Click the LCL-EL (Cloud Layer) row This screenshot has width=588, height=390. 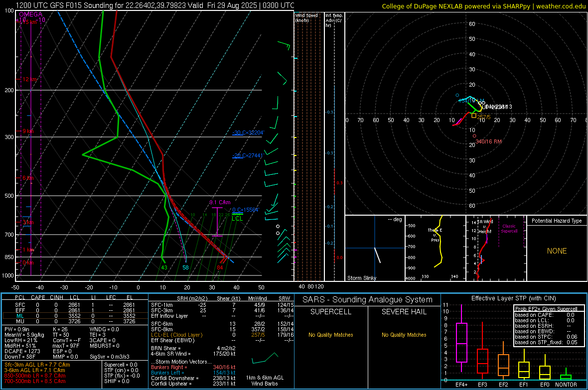click(222, 335)
